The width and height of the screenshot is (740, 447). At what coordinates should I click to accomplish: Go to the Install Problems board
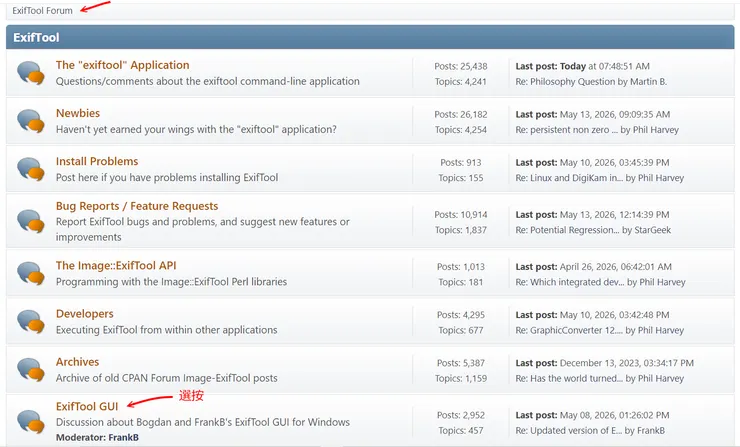pyautogui.click(x=97, y=161)
